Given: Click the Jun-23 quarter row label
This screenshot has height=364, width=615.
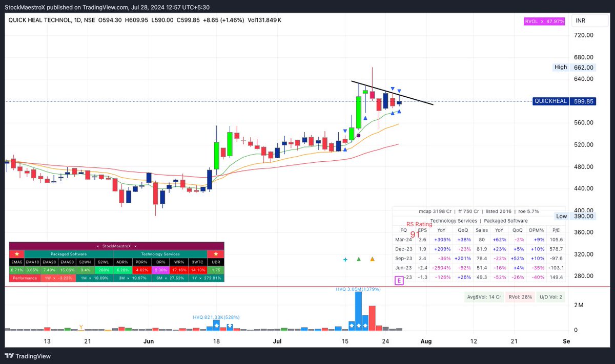Looking at the screenshot, I should pyautogui.click(x=403, y=268).
